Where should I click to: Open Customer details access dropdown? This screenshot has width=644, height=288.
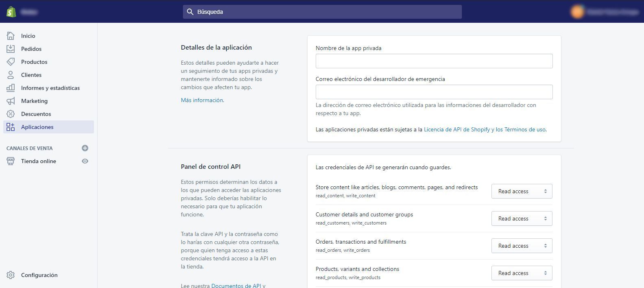pyautogui.click(x=522, y=218)
